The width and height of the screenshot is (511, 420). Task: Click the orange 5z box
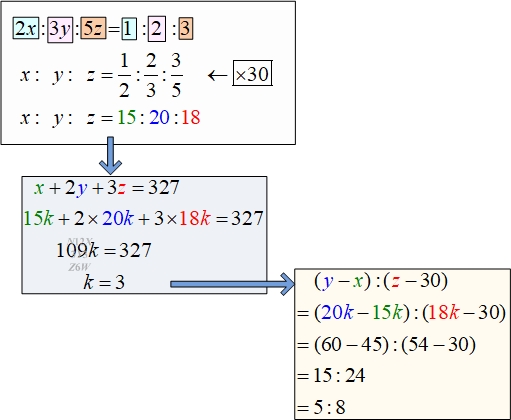[x=93, y=29]
